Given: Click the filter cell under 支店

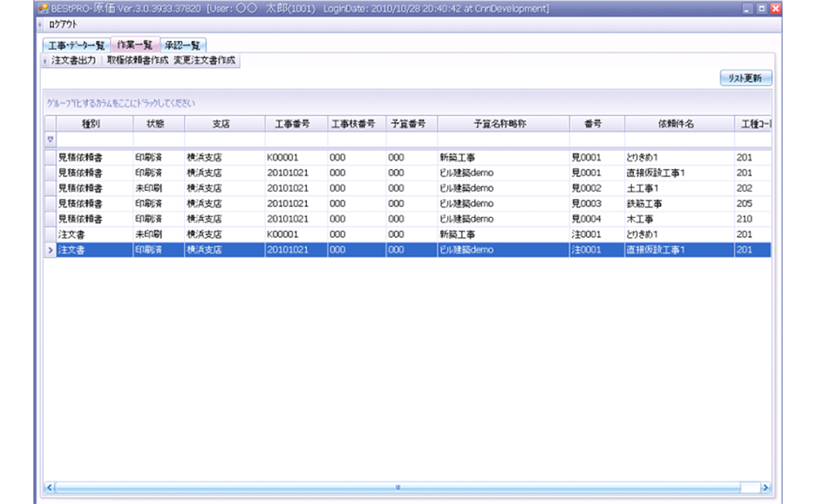Looking at the screenshot, I should (225, 140).
